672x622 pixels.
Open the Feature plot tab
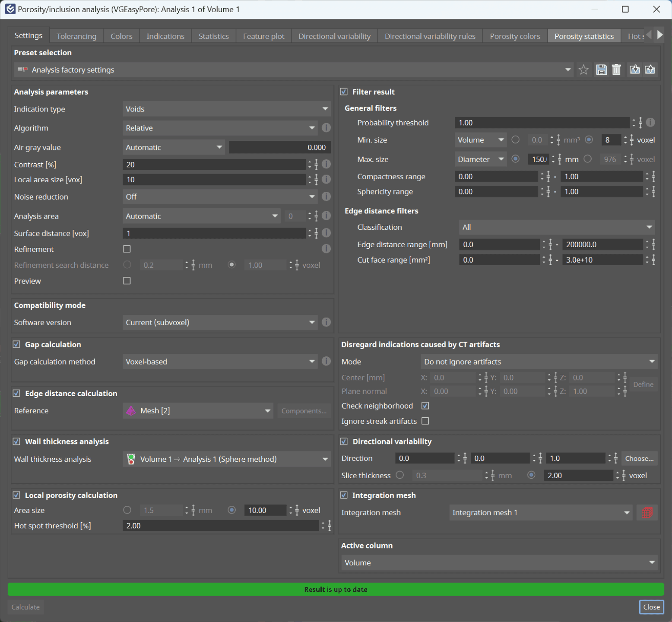[263, 36]
